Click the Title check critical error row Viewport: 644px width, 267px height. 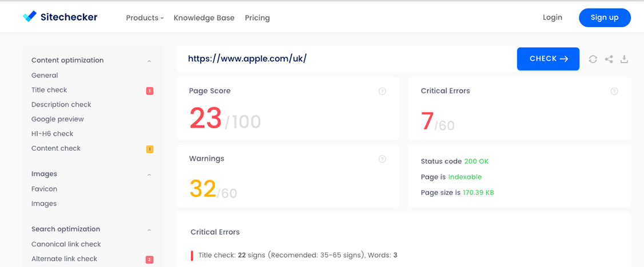294,255
